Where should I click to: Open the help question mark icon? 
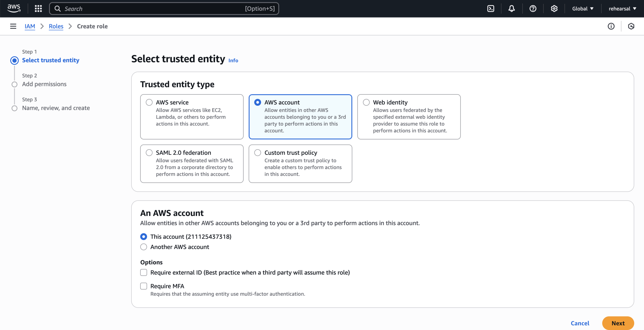(x=533, y=9)
